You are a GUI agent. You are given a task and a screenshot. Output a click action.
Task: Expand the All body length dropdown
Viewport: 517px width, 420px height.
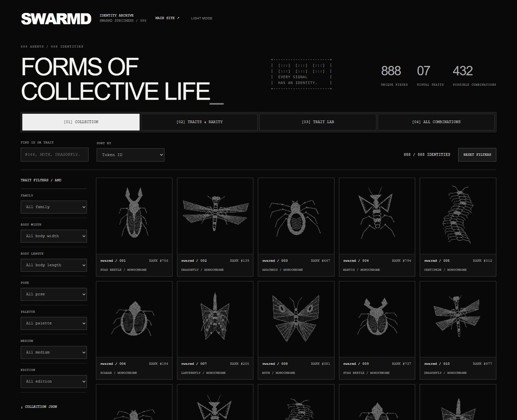pos(54,265)
